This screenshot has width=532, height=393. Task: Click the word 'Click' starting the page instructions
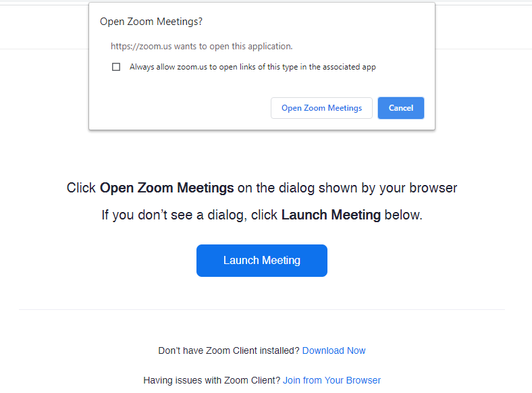(81, 188)
